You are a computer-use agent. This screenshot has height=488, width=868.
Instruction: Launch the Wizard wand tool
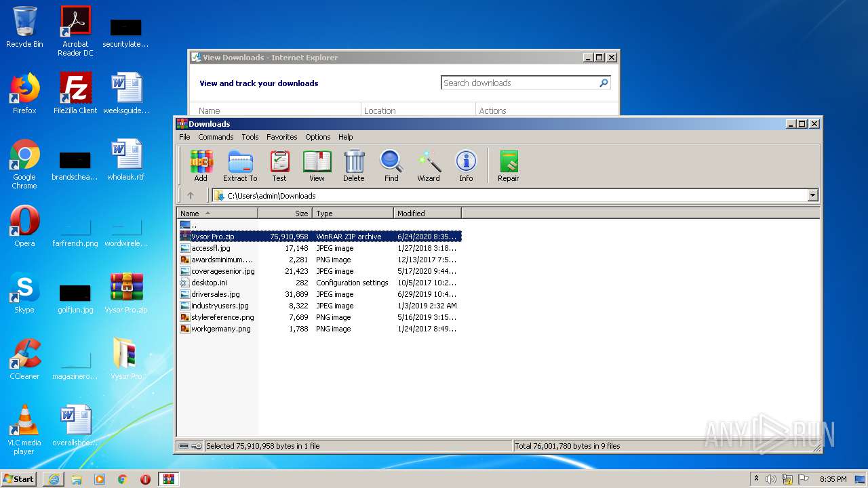[429, 166]
